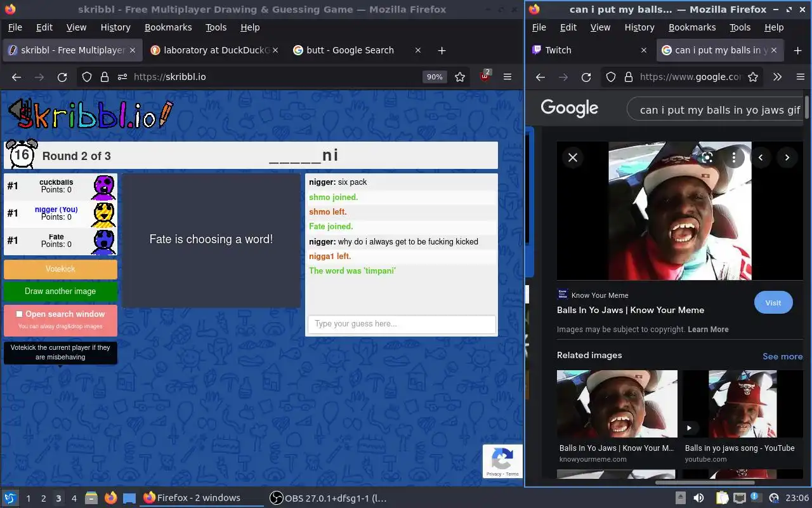
Task: Go back in the skribbl Firefox window
Action: click(16, 77)
